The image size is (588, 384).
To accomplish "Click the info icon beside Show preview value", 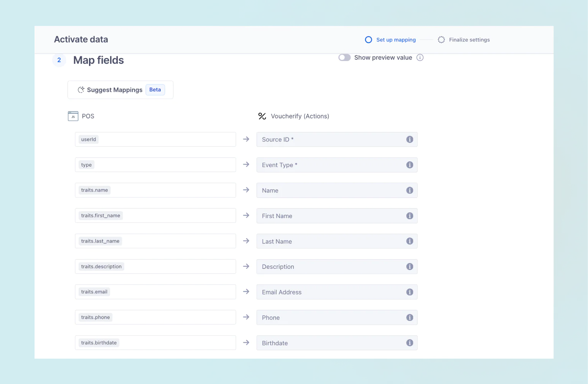I will pos(420,57).
